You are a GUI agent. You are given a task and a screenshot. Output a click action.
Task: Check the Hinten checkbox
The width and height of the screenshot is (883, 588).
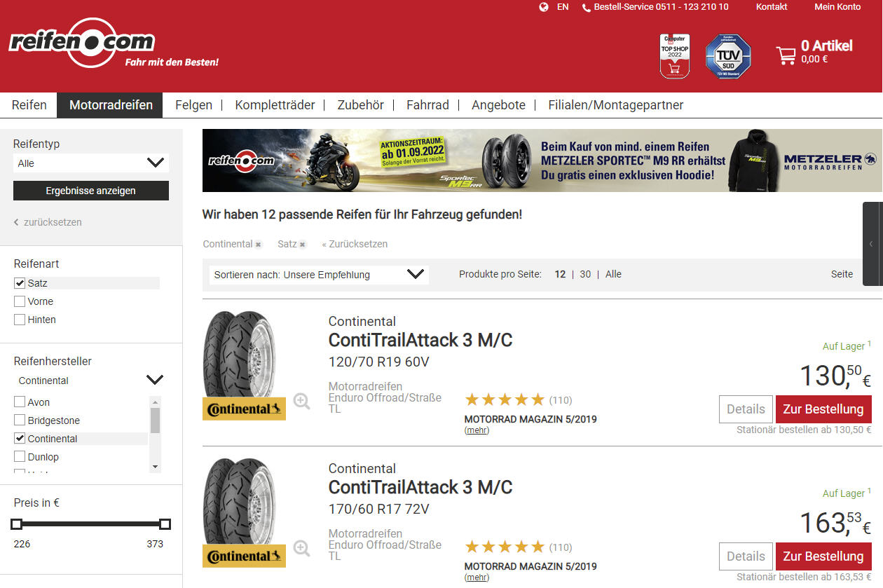(x=20, y=320)
